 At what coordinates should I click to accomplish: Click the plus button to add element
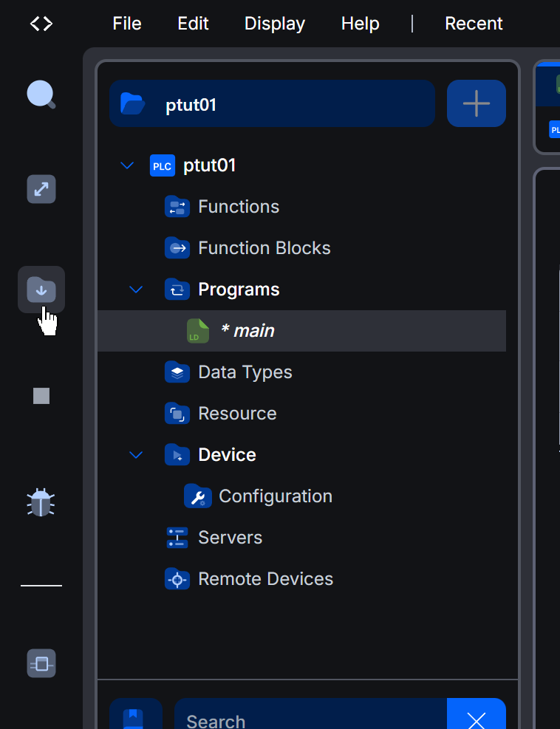[x=477, y=103]
